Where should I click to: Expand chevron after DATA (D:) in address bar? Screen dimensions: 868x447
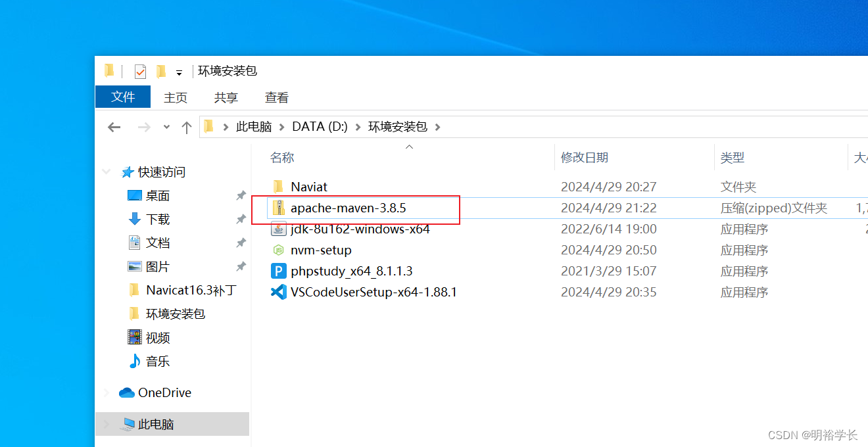pos(358,127)
